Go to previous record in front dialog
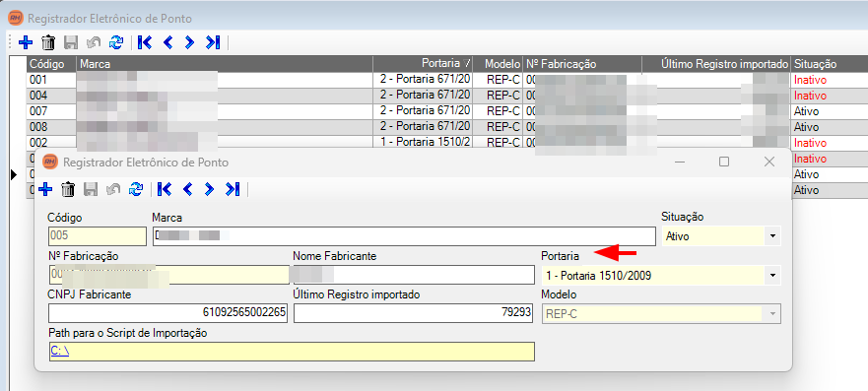This screenshot has width=868, height=391. (187, 190)
